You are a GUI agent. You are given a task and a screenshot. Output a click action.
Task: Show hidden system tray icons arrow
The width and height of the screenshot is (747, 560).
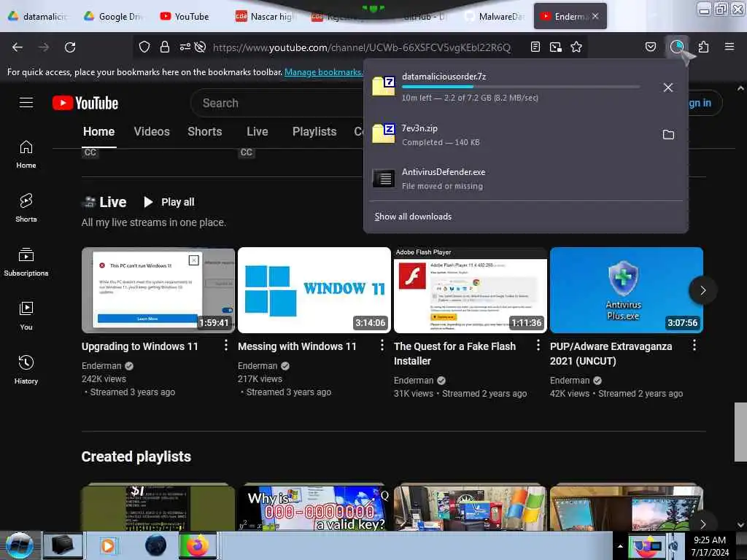620,546
